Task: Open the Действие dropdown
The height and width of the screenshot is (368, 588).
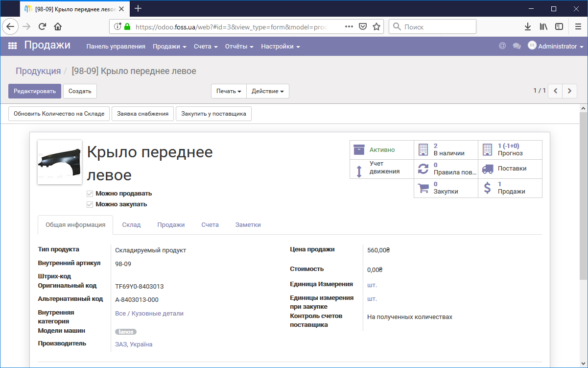Action: [x=268, y=91]
